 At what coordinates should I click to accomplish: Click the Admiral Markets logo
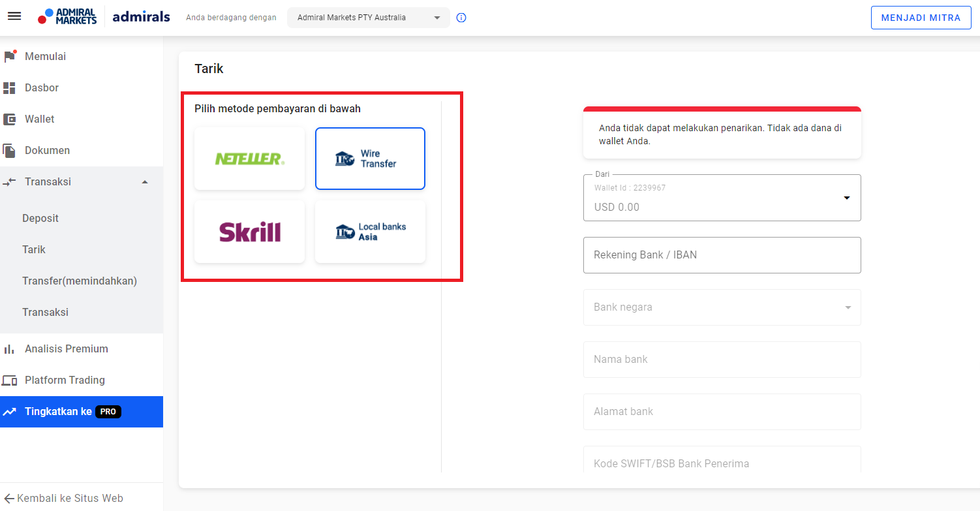68,17
